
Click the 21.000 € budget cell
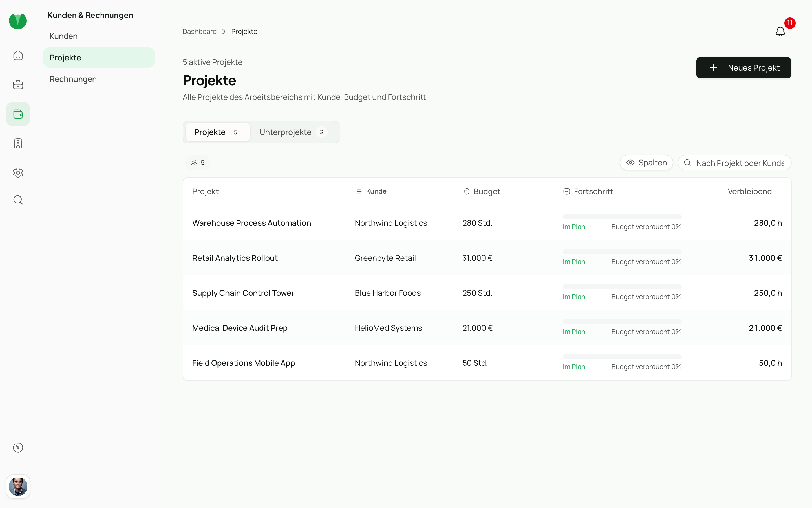point(477,328)
